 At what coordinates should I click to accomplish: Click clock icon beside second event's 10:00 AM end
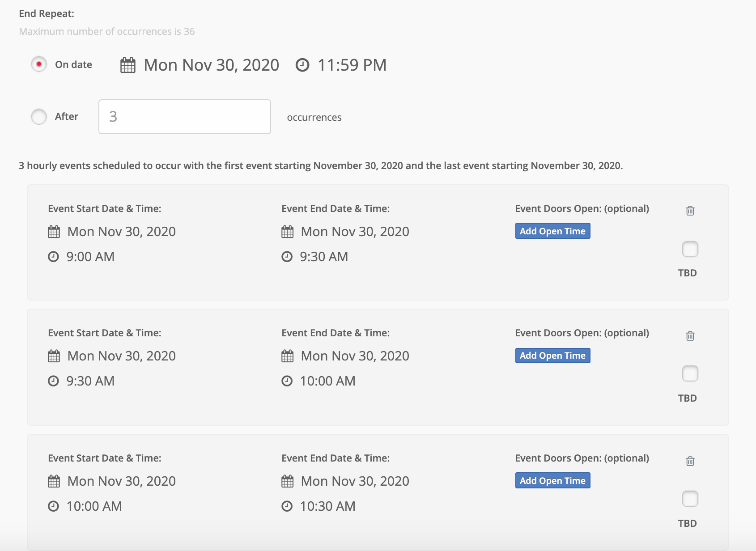tap(287, 381)
